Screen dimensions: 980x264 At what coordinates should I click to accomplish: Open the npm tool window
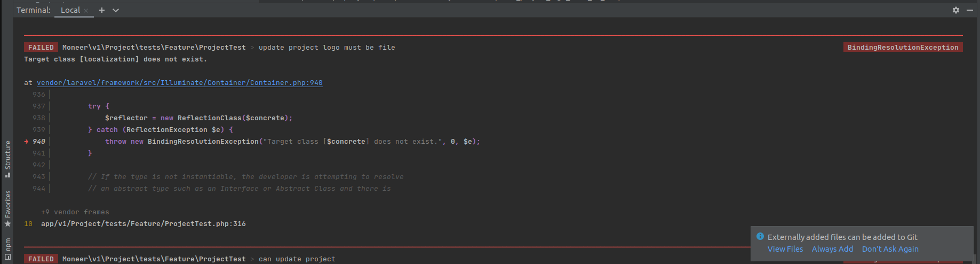coord(7,250)
